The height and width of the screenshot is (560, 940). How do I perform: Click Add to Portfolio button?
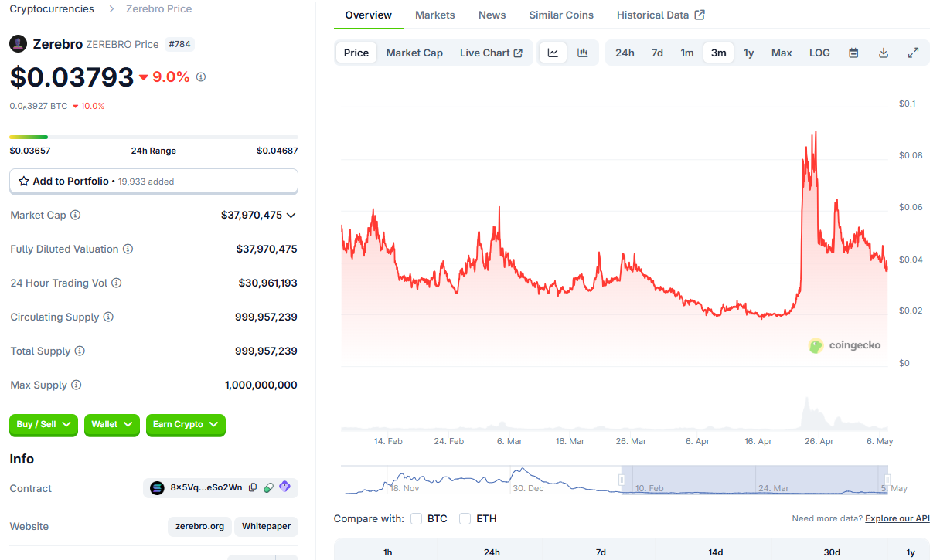(x=154, y=181)
